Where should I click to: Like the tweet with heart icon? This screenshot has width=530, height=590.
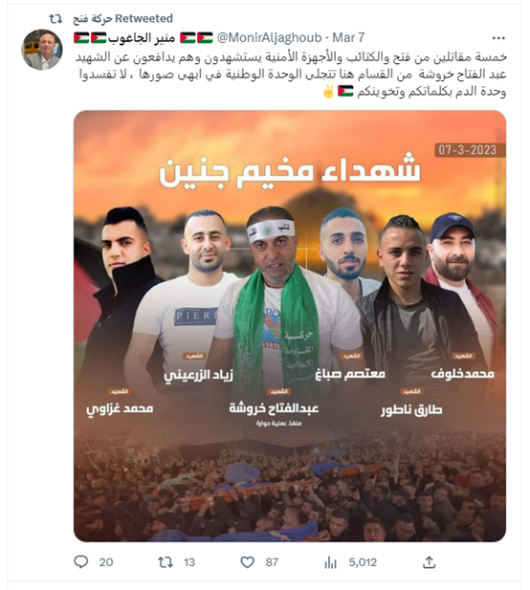[x=247, y=562]
